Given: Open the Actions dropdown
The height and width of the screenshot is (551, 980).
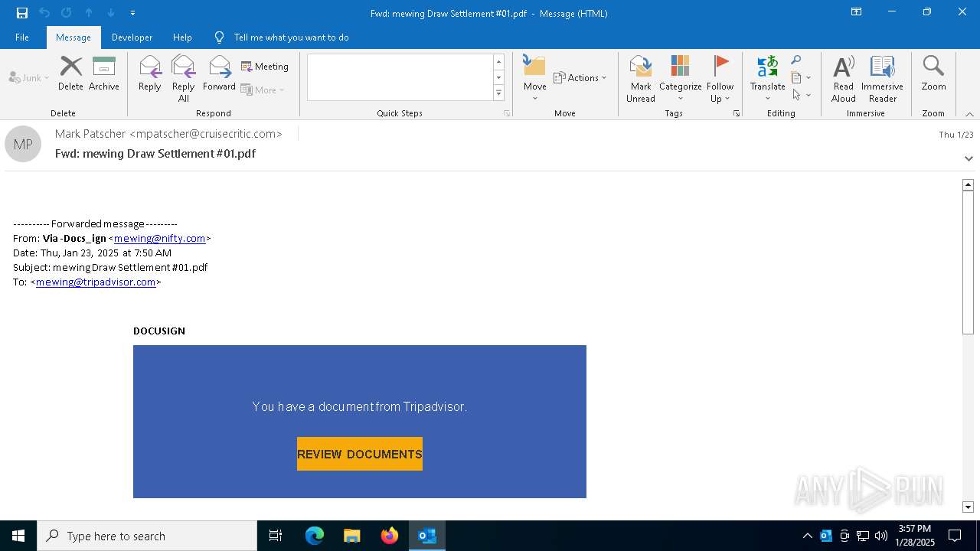Looking at the screenshot, I should pyautogui.click(x=580, y=77).
